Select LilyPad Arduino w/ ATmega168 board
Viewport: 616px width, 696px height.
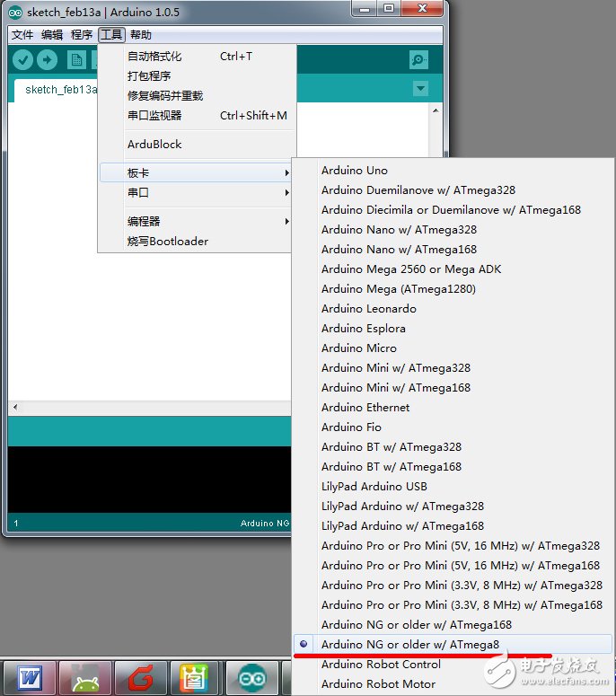[x=453, y=526]
